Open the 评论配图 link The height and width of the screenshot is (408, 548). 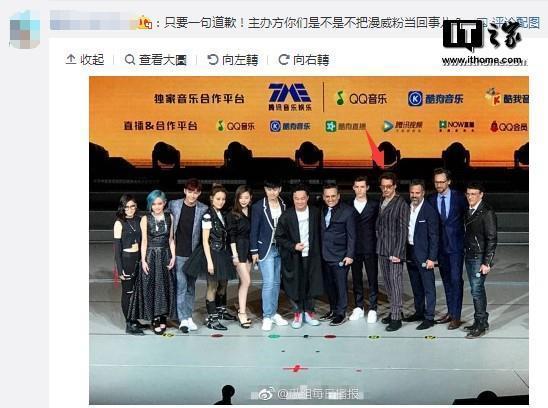515,22
